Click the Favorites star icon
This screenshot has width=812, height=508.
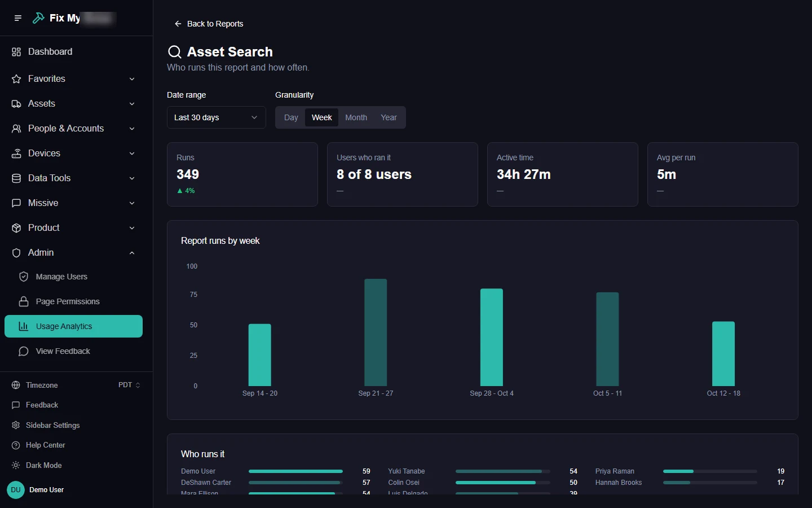[16, 79]
